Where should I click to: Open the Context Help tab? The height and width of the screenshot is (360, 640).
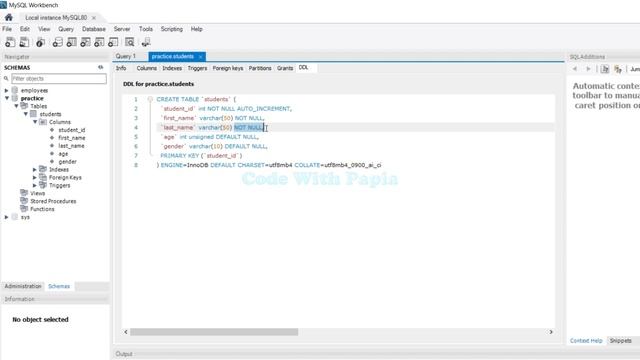click(x=586, y=340)
